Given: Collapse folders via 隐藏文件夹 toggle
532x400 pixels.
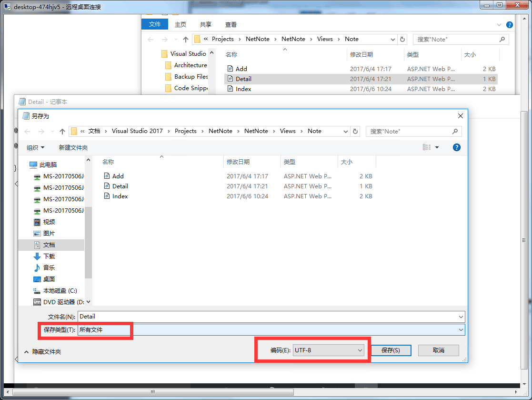Looking at the screenshot, I should click(x=43, y=351).
